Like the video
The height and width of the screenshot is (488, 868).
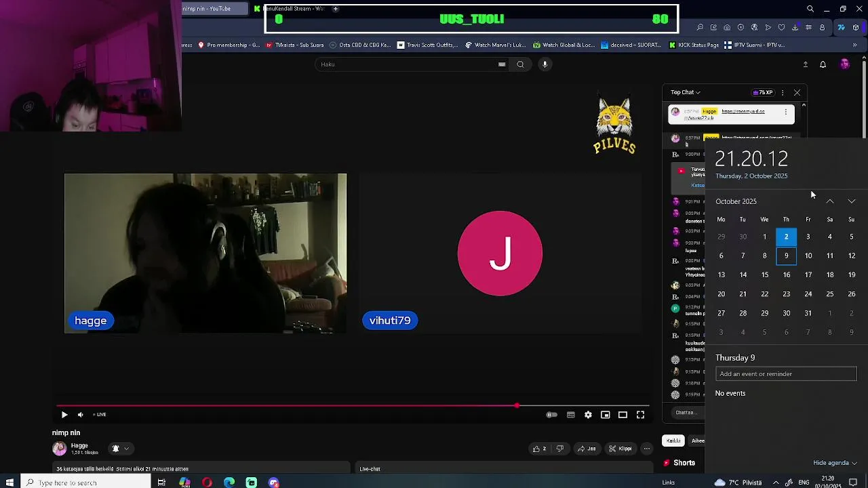click(540, 449)
